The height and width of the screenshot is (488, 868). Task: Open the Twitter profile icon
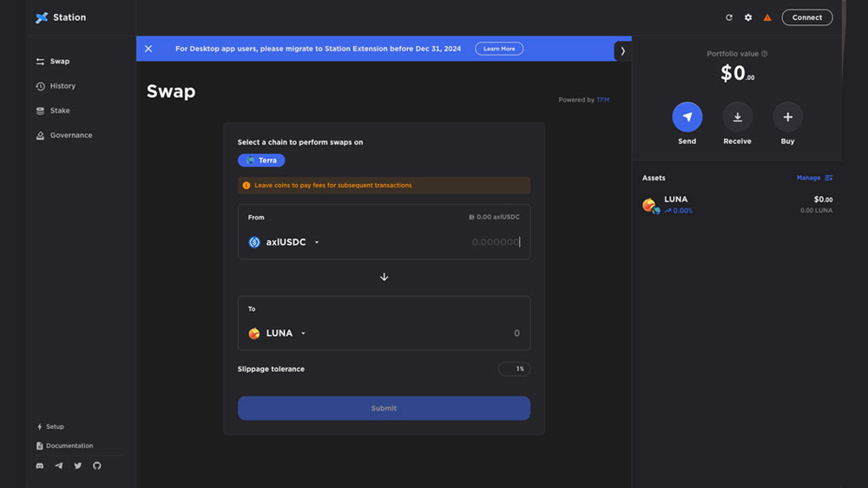(x=78, y=465)
